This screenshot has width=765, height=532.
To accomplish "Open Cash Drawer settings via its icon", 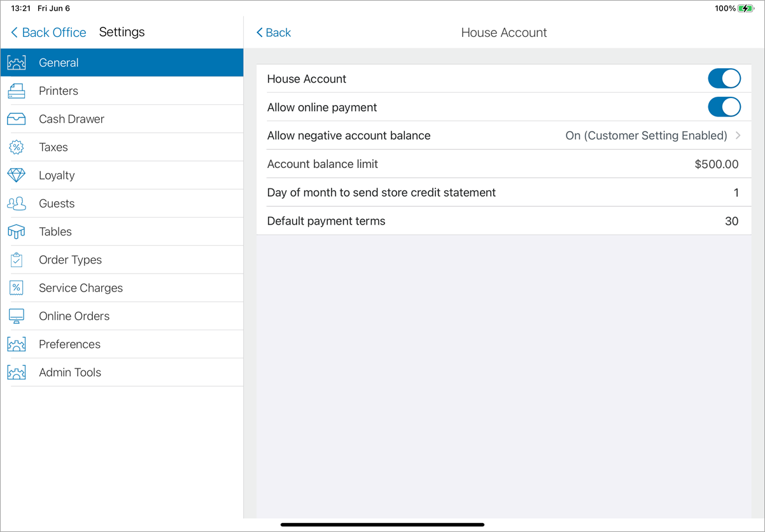I will click(17, 118).
